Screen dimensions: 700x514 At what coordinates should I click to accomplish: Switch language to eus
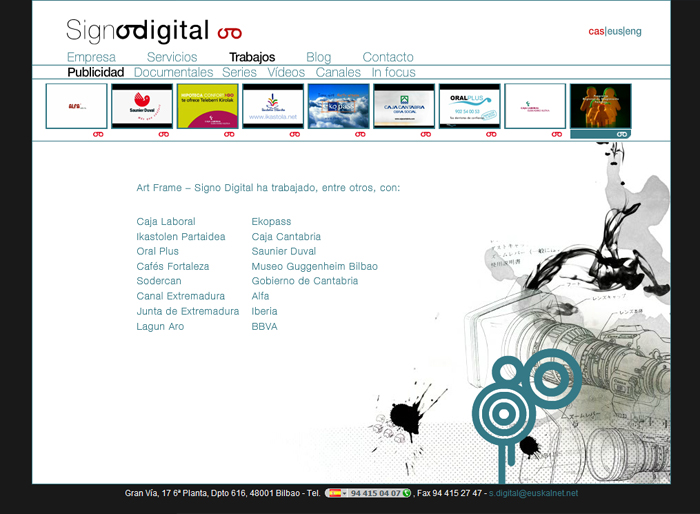click(x=615, y=31)
